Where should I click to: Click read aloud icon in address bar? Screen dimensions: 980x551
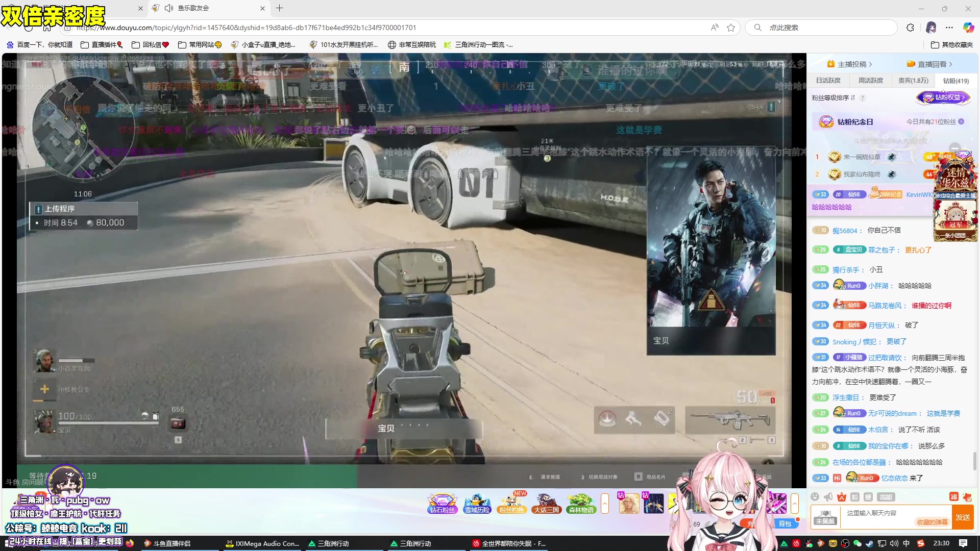pos(715,28)
